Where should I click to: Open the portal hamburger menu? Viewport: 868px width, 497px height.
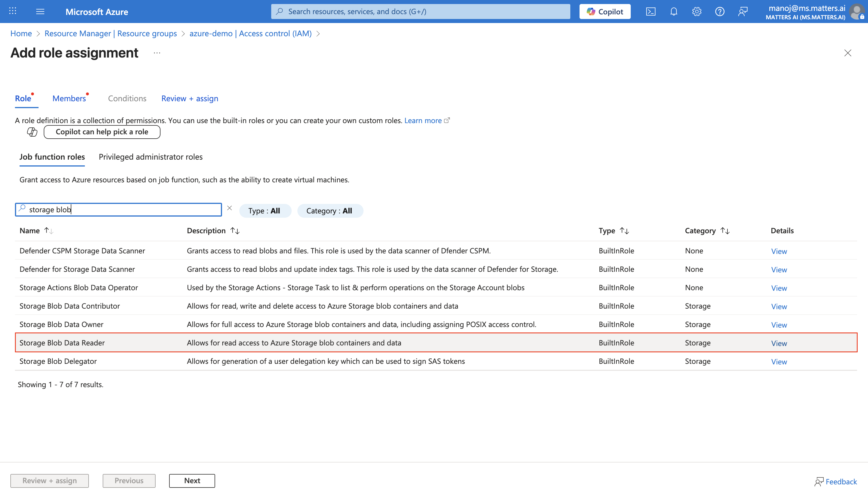(x=40, y=11)
